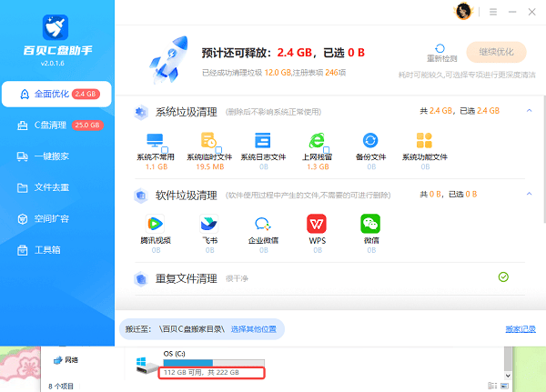The width and height of the screenshot is (546, 392).
Task: Select the 系统功能文件 icon
Action: (x=424, y=140)
